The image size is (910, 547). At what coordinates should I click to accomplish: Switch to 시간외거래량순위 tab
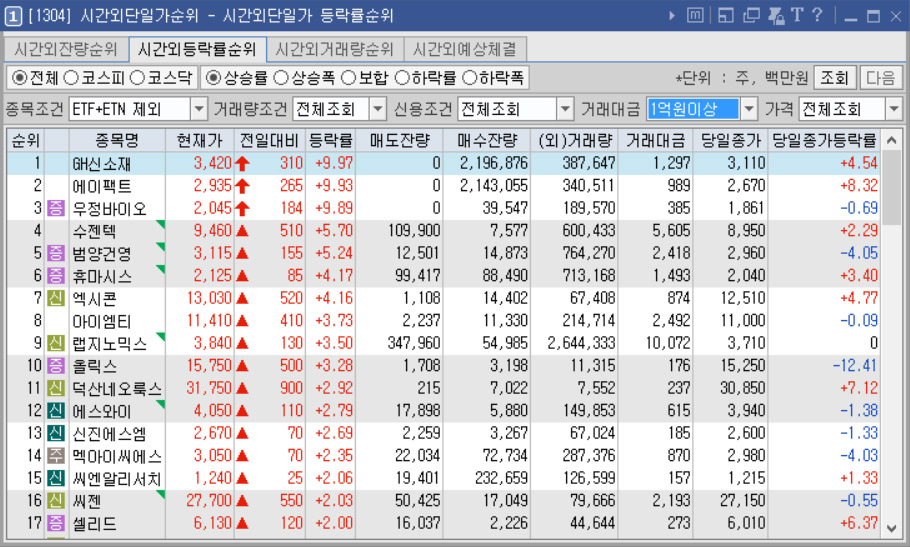pos(334,49)
